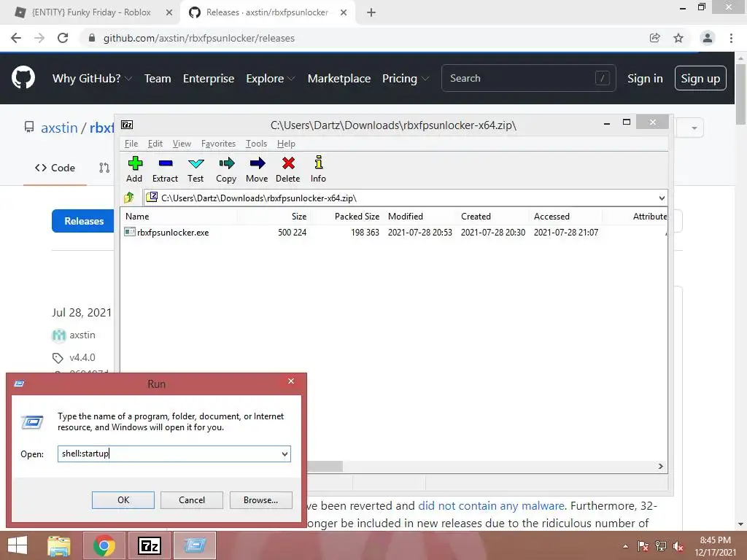Click the Sign in link on GitHub
Screen dimensions: 747x560
pyautogui.click(x=645, y=79)
